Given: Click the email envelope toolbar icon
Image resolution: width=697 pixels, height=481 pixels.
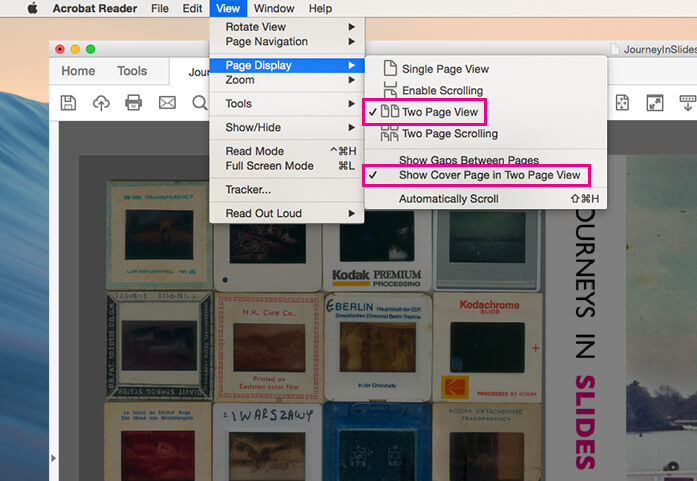Looking at the screenshot, I should tap(167, 103).
